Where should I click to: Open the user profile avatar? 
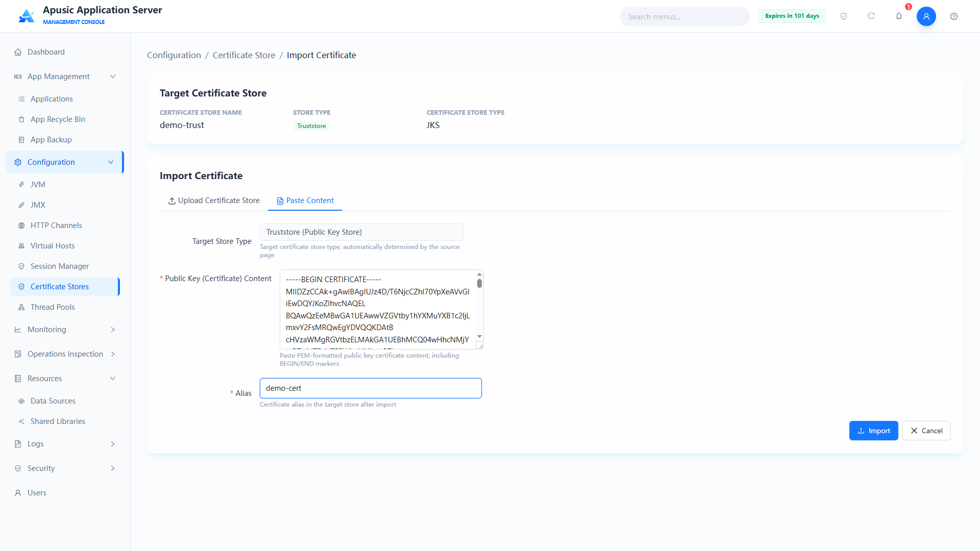(926, 16)
